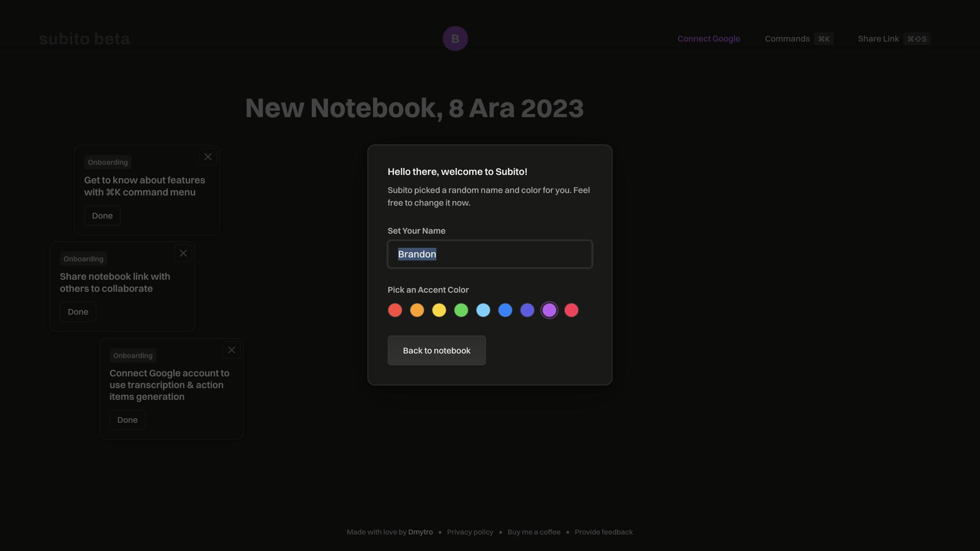980x551 pixels.
Task: Select the red accent color
Action: 395,310
